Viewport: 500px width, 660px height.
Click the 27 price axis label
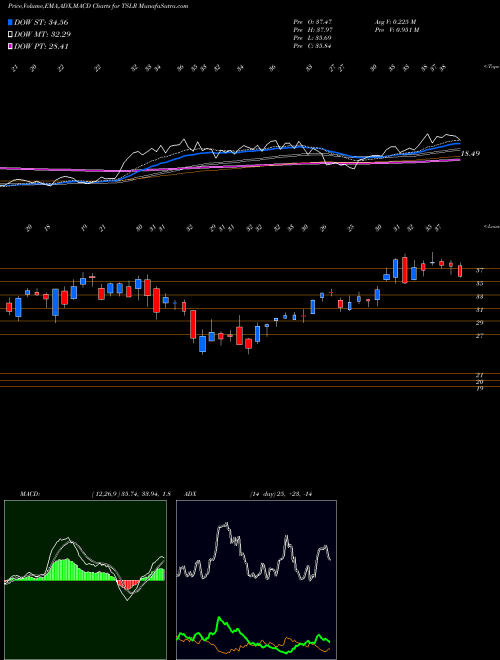click(x=479, y=336)
